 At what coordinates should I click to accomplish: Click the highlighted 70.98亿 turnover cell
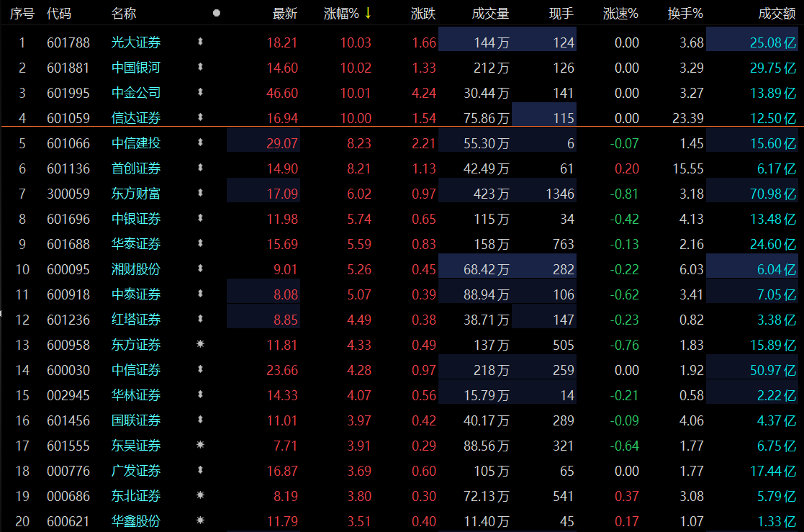coord(772,194)
